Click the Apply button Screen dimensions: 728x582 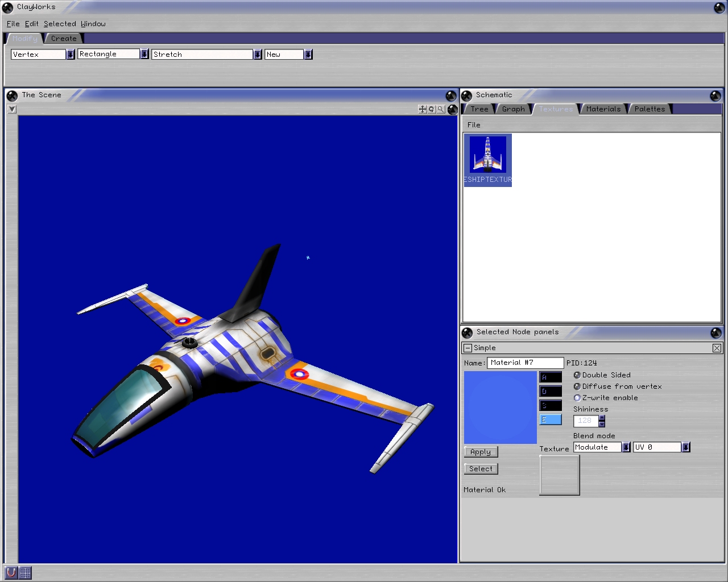pos(481,452)
